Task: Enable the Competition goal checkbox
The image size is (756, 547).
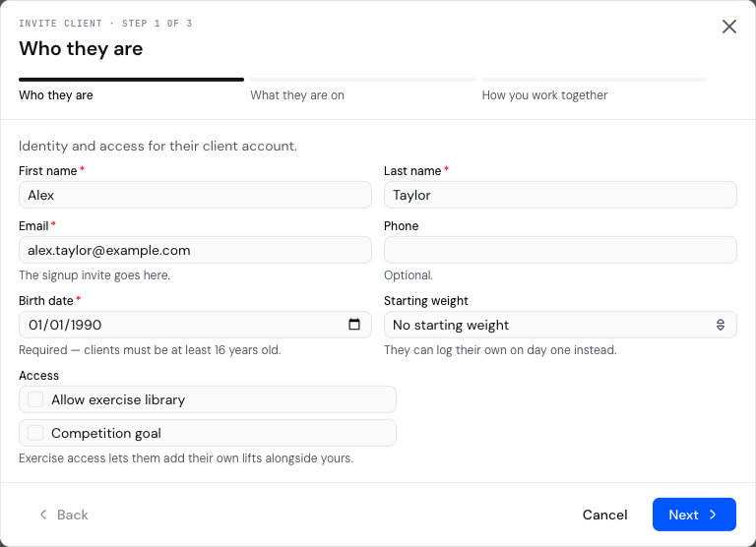Action: (x=35, y=433)
